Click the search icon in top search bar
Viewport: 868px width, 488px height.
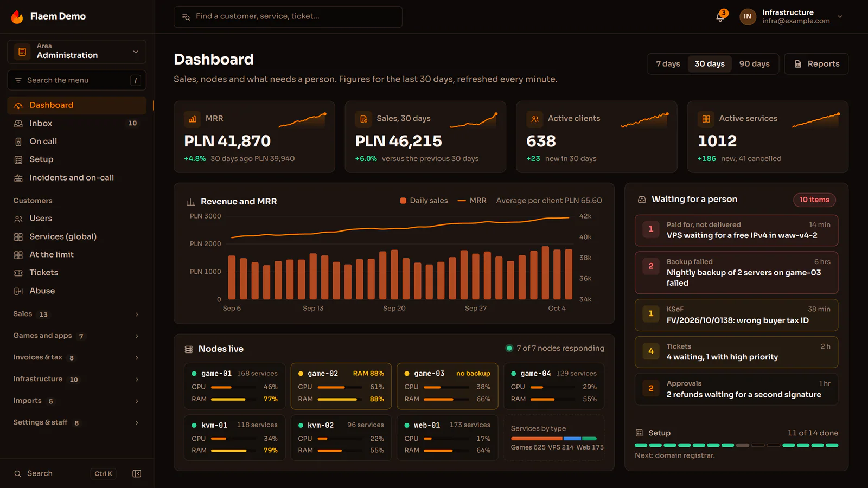(186, 17)
